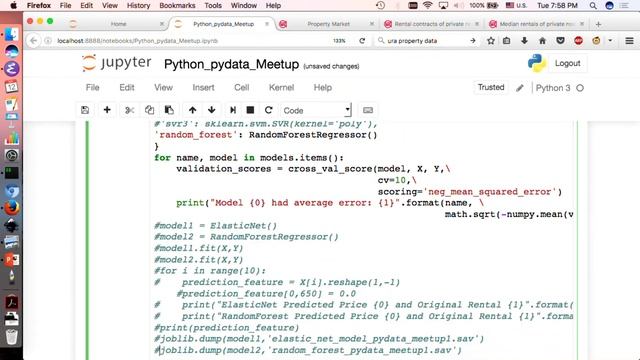Open Jupyter Cell menu

tap(242, 87)
